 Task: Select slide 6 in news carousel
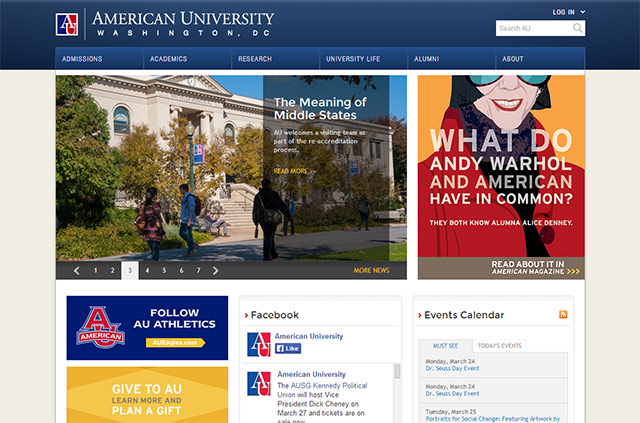[x=181, y=270]
